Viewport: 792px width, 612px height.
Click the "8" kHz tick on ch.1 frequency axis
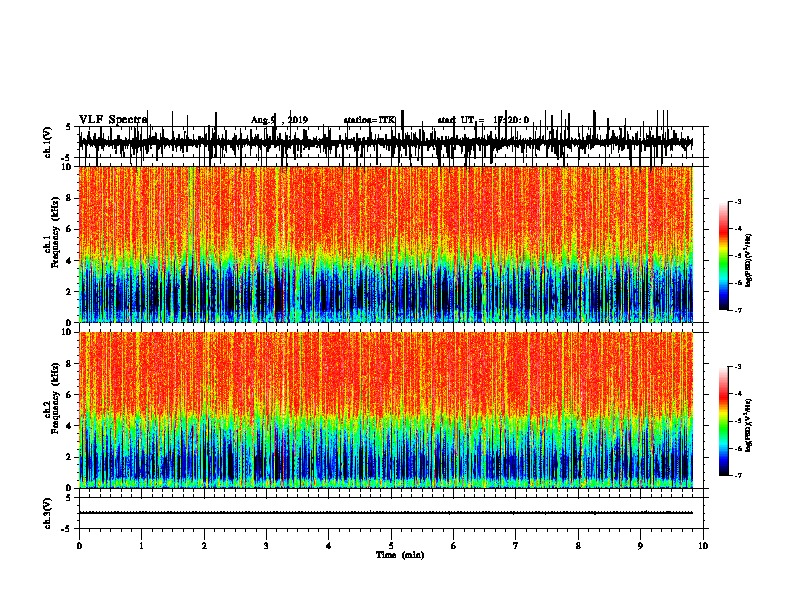pyautogui.click(x=69, y=198)
